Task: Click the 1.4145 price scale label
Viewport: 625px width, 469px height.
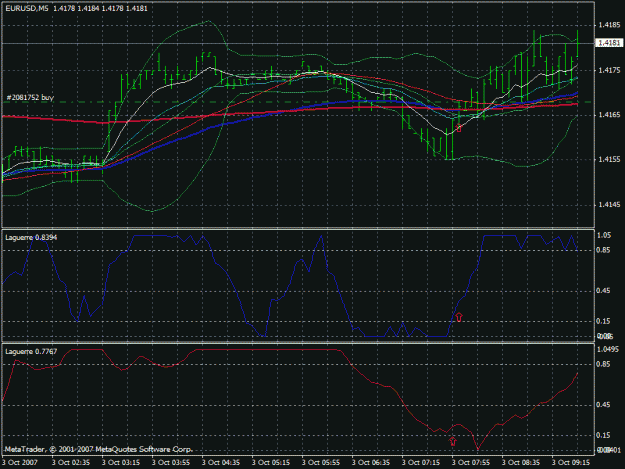Action: coord(609,204)
